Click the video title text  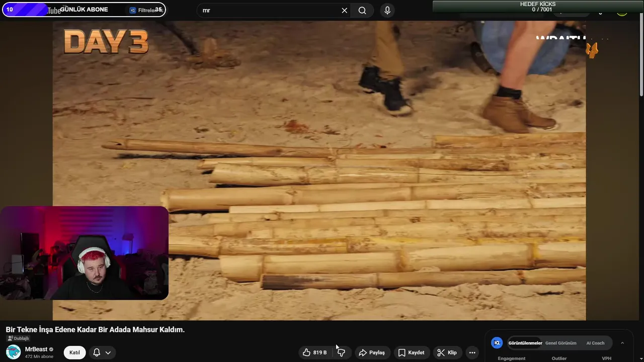pos(95,330)
